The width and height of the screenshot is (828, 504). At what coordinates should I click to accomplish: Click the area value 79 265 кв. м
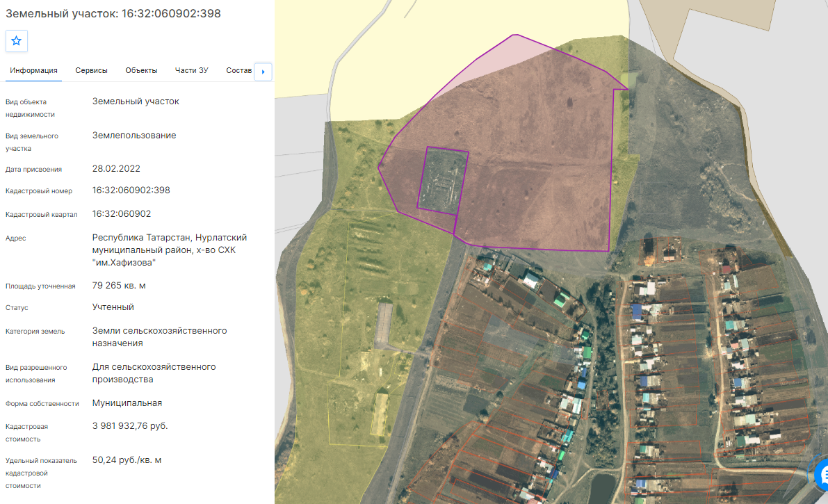pyautogui.click(x=119, y=285)
